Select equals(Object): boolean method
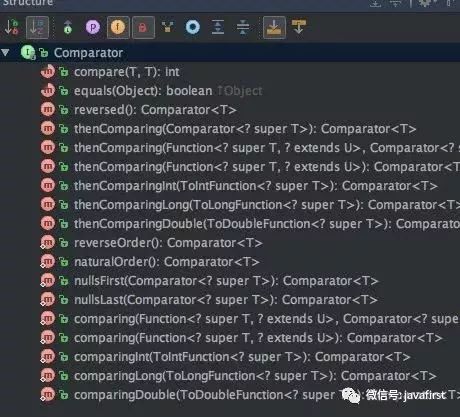The height and width of the screenshot is (417, 460). (143, 91)
